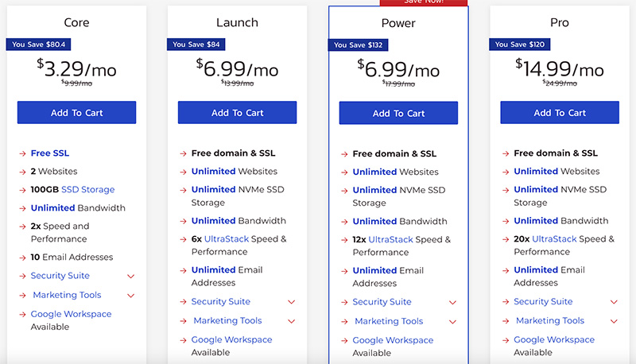Open the Free SSL link in Core

pos(50,153)
